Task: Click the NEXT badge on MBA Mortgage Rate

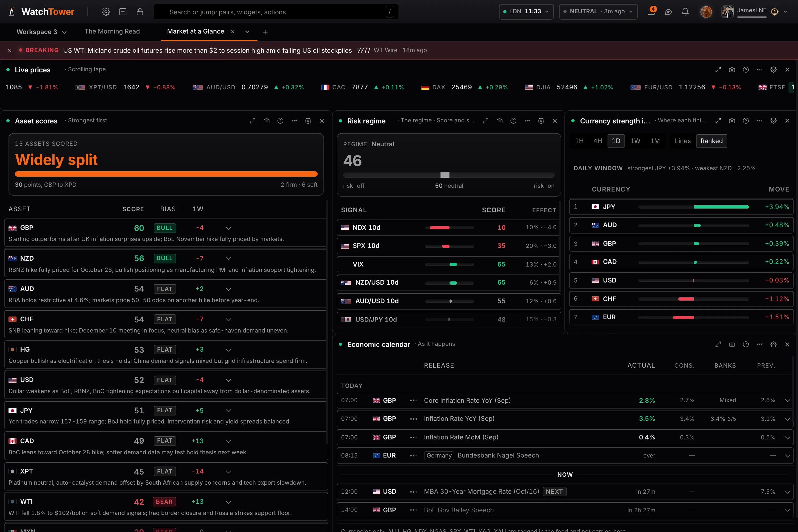Action: (x=554, y=492)
